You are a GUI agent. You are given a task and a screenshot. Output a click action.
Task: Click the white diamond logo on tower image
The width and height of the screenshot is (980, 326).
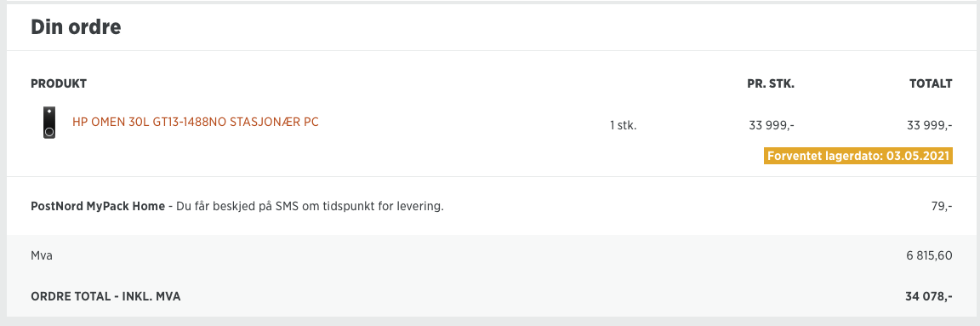[x=49, y=112]
